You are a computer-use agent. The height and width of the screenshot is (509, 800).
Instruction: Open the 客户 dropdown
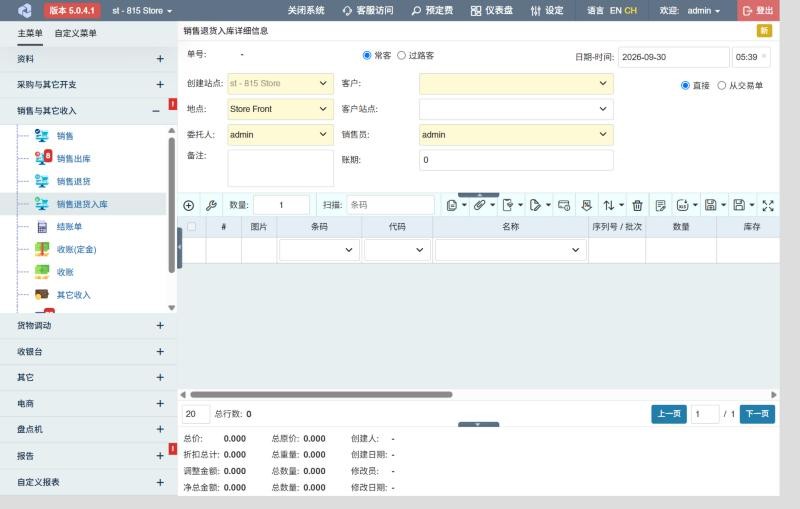click(516, 83)
